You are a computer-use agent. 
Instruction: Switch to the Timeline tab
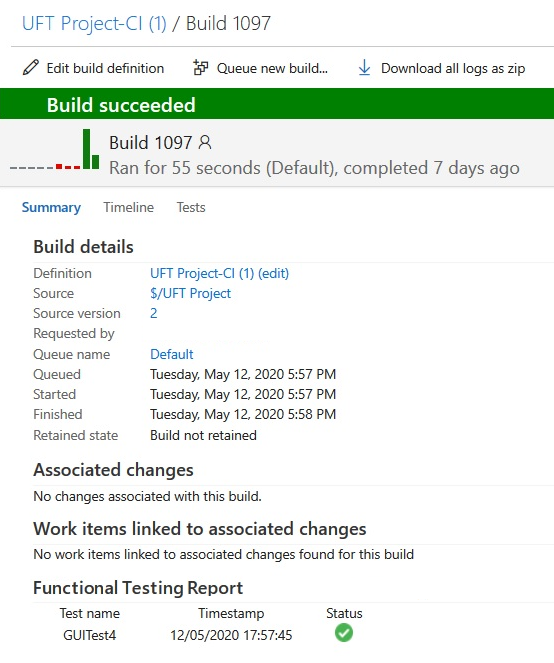coord(129,208)
